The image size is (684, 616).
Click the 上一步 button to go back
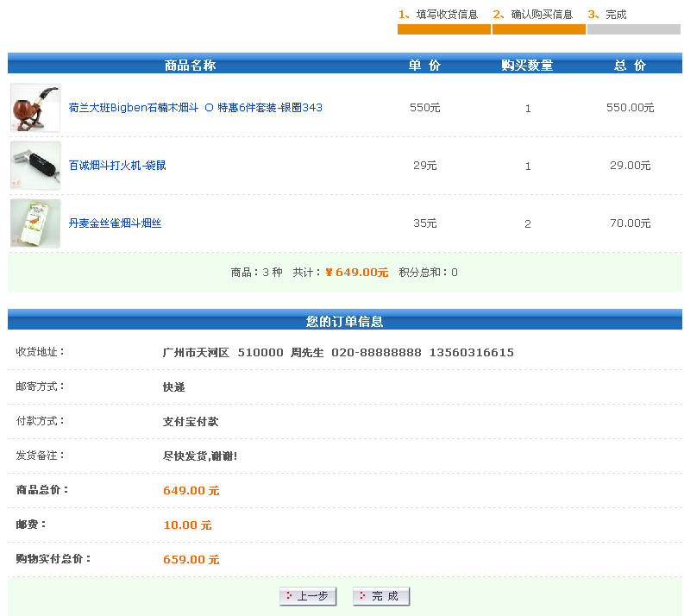click(308, 596)
